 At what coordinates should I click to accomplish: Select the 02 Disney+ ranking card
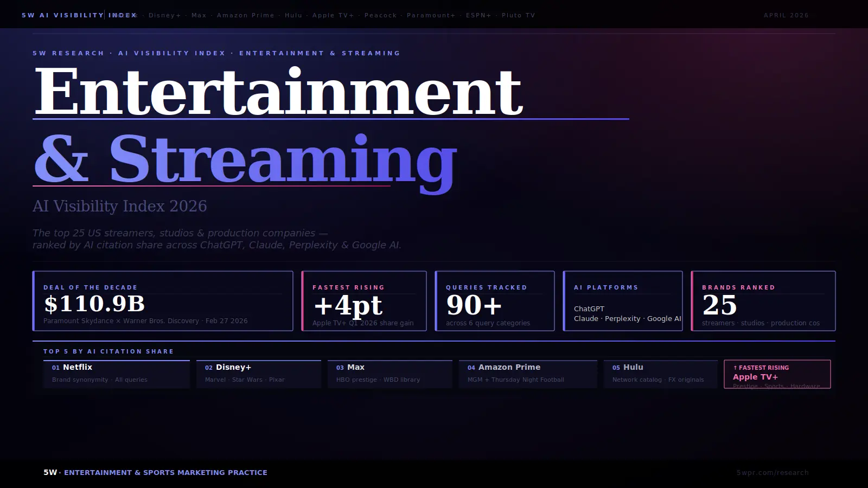pos(259,374)
